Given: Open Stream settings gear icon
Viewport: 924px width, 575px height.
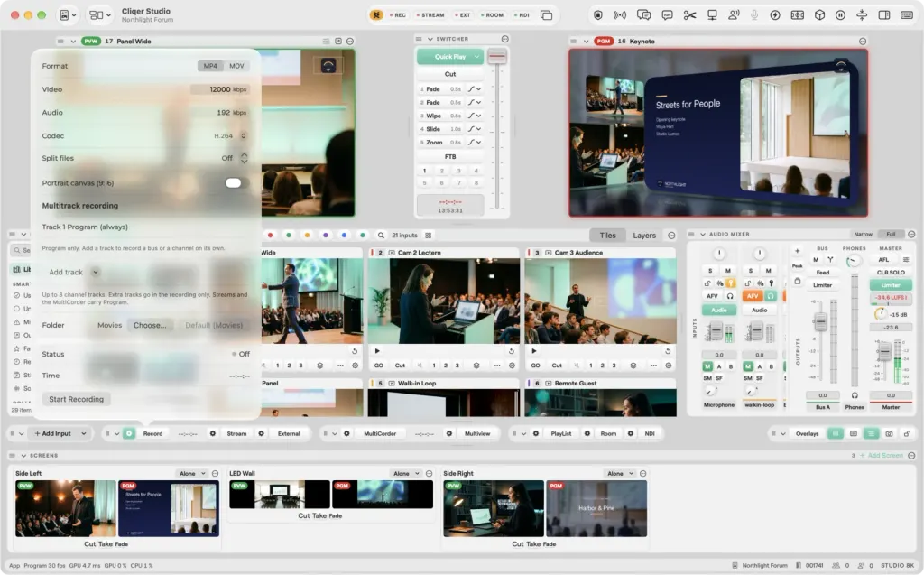Looking at the screenshot, I should click(x=213, y=433).
